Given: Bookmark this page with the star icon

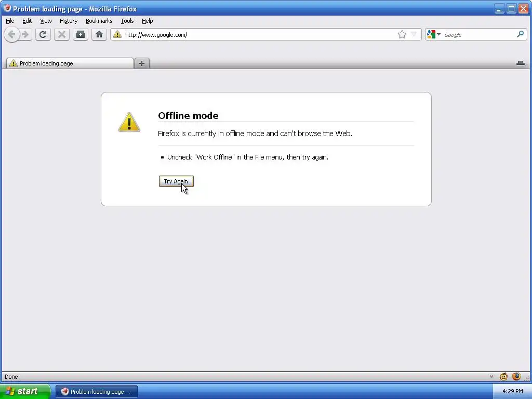Looking at the screenshot, I should click(402, 34).
